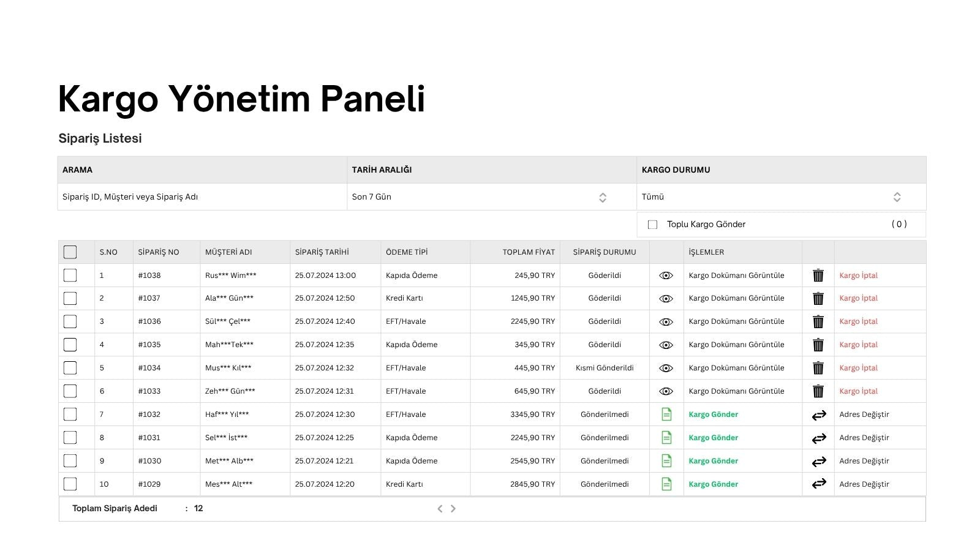Viewport: 980px width, 551px height.
Task: Click Kargo İptal for order #1035
Action: (858, 345)
